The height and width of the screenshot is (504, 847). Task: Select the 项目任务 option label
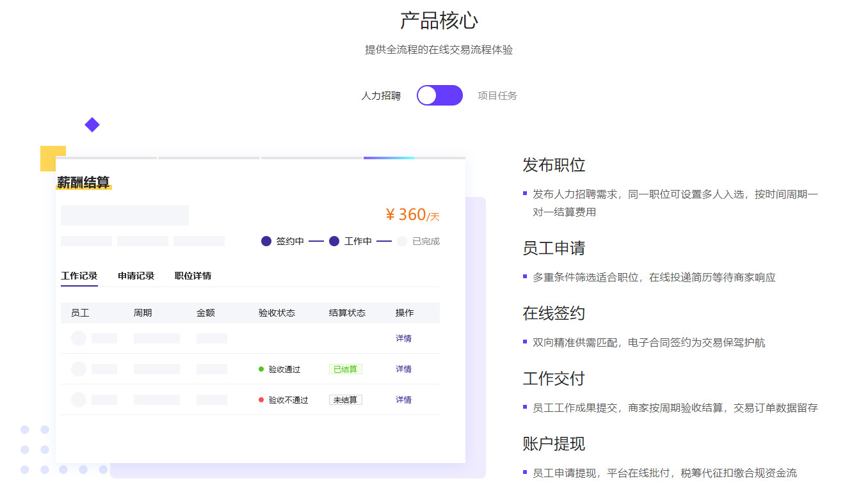click(x=497, y=96)
